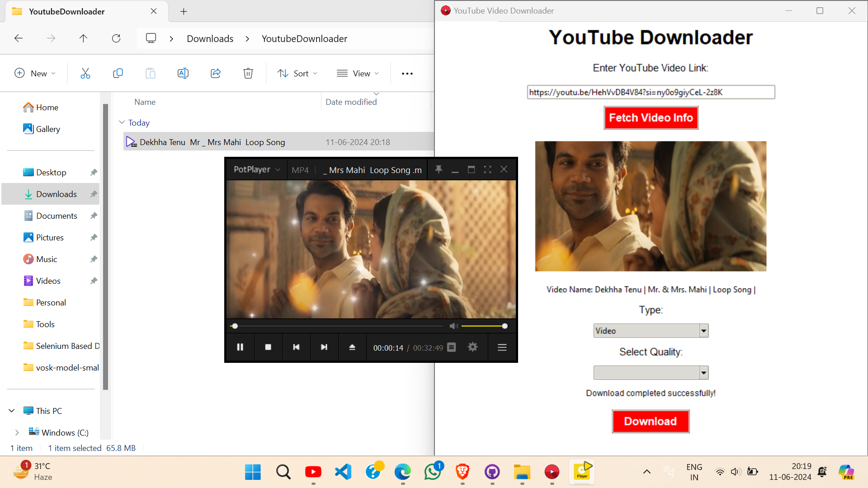Click the YouTube video link input field
The width and height of the screenshot is (868, 488).
coord(651,92)
